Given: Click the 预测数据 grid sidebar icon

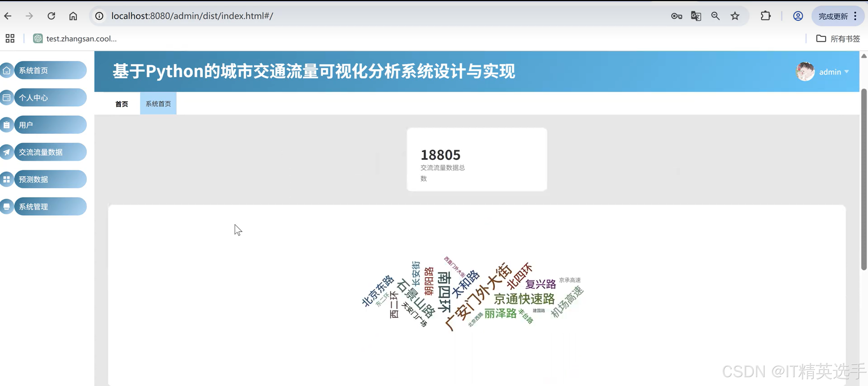Looking at the screenshot, I should 7,179.
